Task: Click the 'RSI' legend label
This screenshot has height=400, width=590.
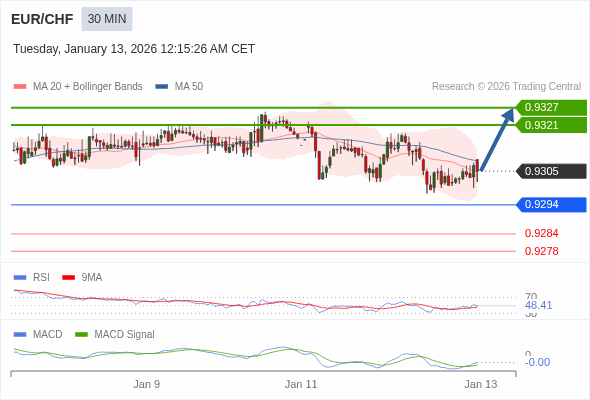Action: [x=41, y=278]
